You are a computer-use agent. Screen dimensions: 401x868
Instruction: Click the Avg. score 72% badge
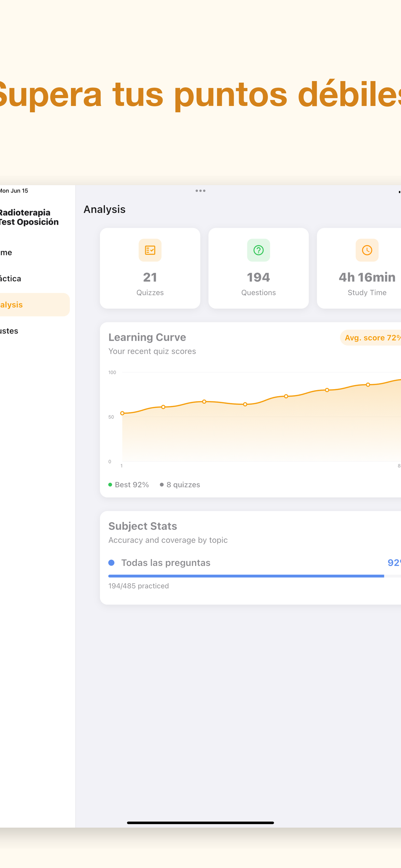371,338
